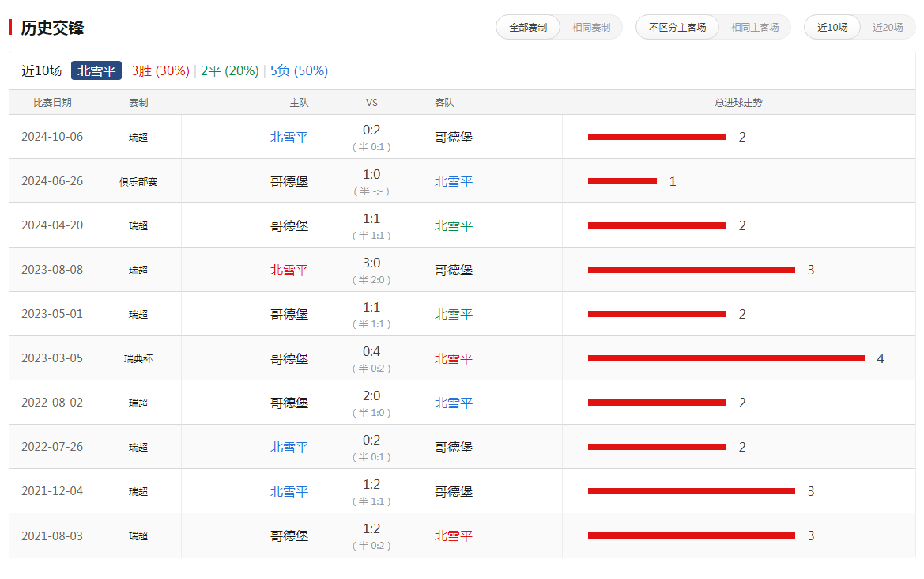Open home team 北雪平 in the 2024-10-06 match
924x579 pixels.
click(289, 138)
